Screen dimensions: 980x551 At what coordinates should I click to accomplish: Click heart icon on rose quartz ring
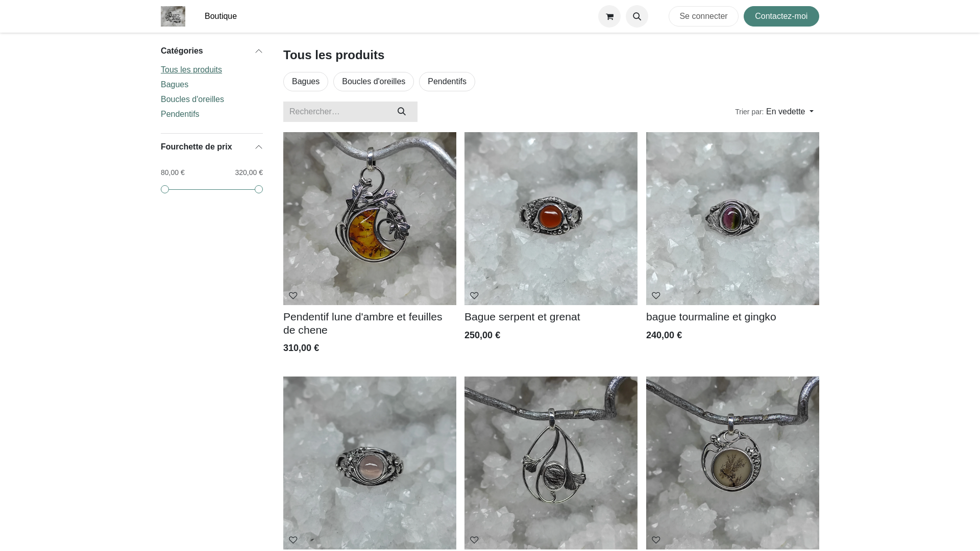(293, 540)
